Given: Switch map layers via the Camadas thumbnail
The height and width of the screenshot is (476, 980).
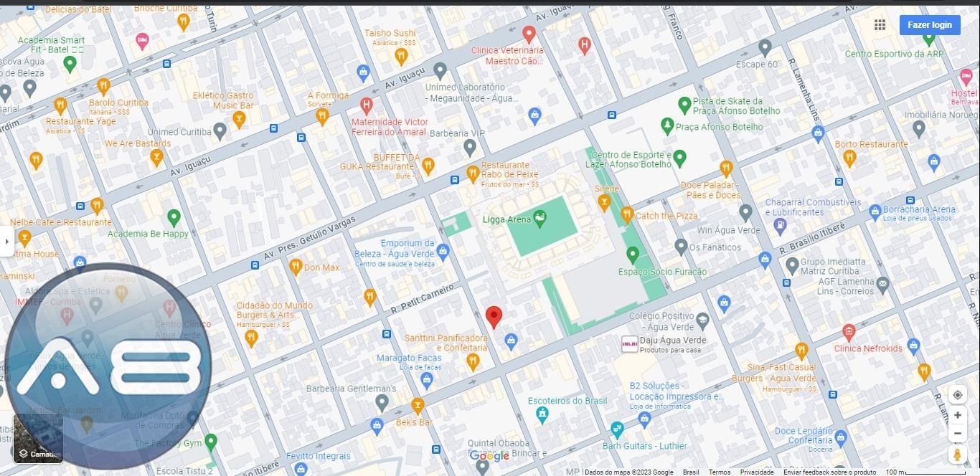Looking at the screenshot, I should [x=38, y=438].
